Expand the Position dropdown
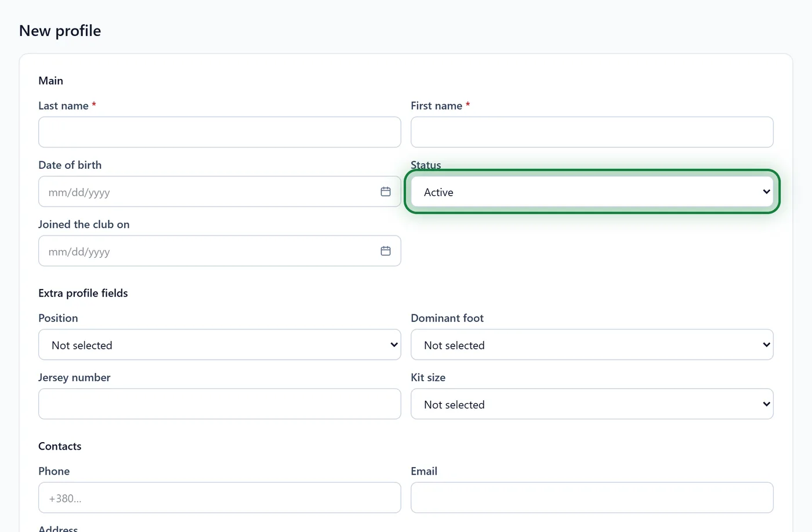 220,345
